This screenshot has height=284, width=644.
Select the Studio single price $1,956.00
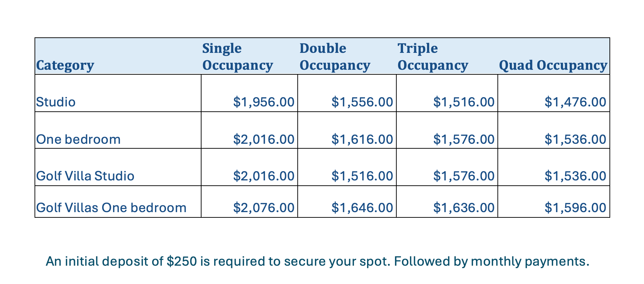point(264,102)
